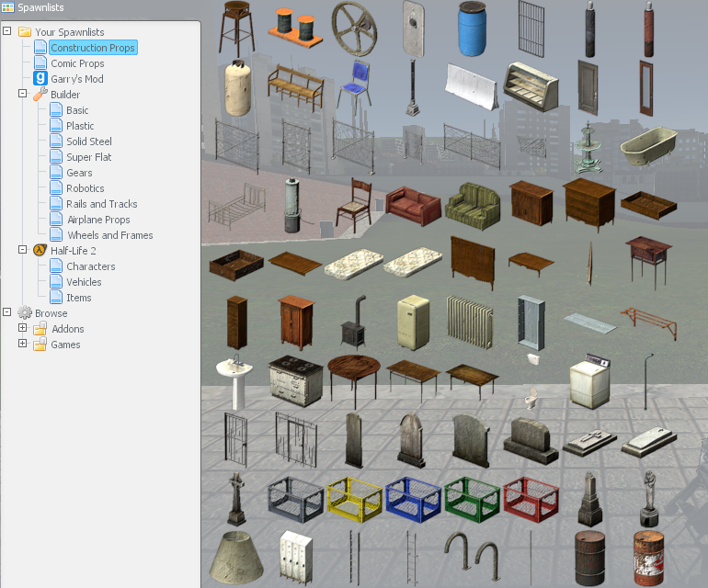708x588 pixels.
Task: Collapse the Your Spawnlists folder
Action: coord(6,30)
